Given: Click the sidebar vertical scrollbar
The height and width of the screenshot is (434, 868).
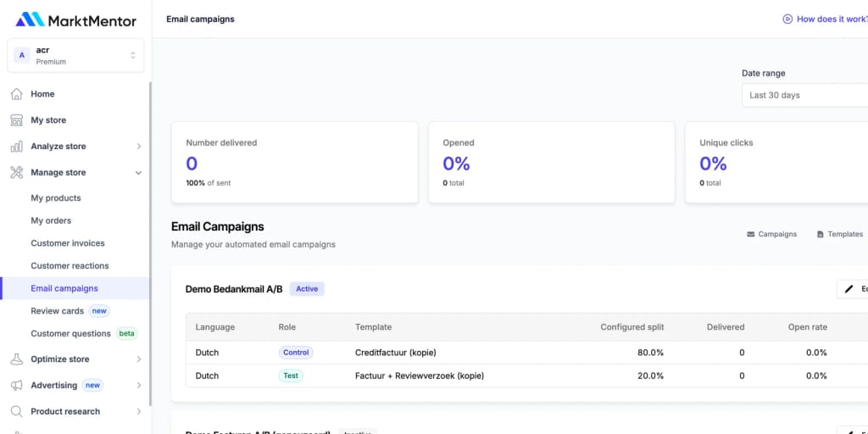Looking at the screenshot, I should click(x=150, y=243).
